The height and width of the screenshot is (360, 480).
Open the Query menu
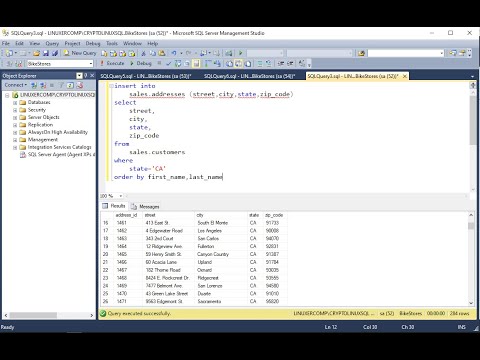[x=52, y=43]
